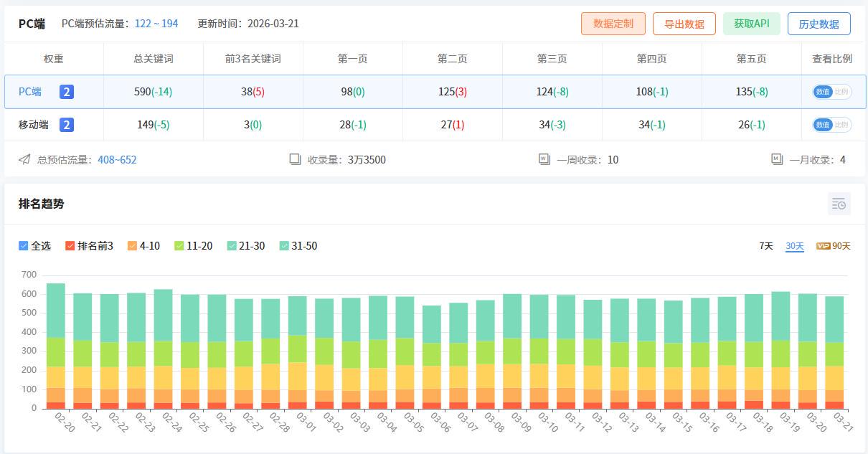Click the 一月收录 value 4
This screenshot has width=868, height=454.
(843, 160)
